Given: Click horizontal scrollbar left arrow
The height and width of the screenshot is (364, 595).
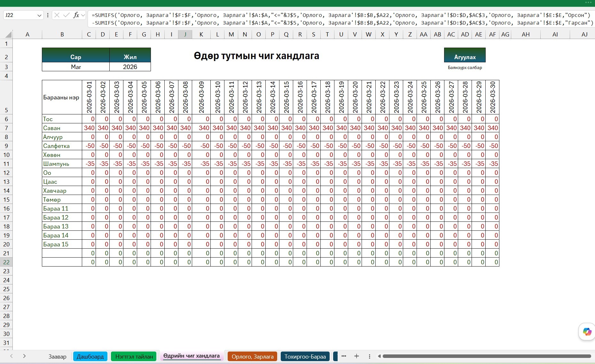Looking at the screenshot, I should pyautogui.click(x=379, y=356).
